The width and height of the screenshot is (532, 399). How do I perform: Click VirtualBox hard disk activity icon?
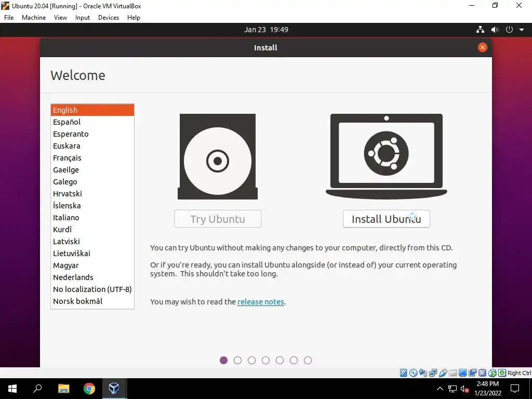click(x=403, y=373)
